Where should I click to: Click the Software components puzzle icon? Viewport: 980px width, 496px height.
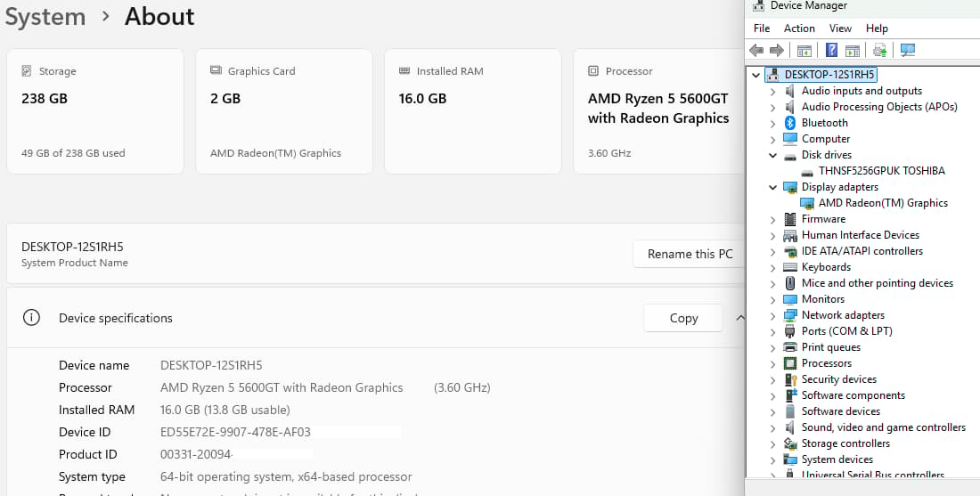pyautogui.click(x=790, y=395)
